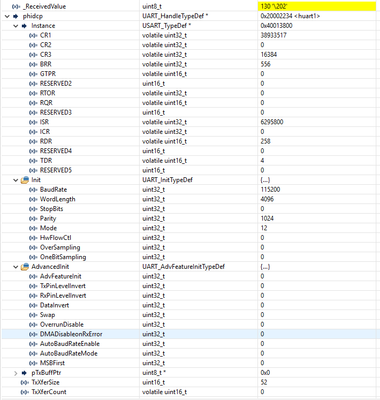The height and width of the screenshot is (400, 380).
Task: Collapse the AdvancedInit struct node
Action: pos(15,267)
